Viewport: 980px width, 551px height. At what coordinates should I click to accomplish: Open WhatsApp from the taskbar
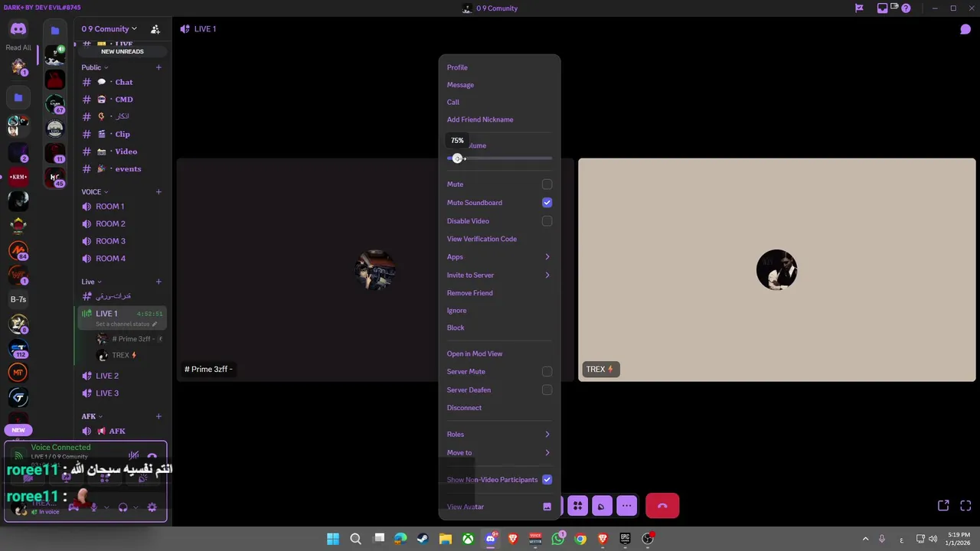tap(557, 539)
